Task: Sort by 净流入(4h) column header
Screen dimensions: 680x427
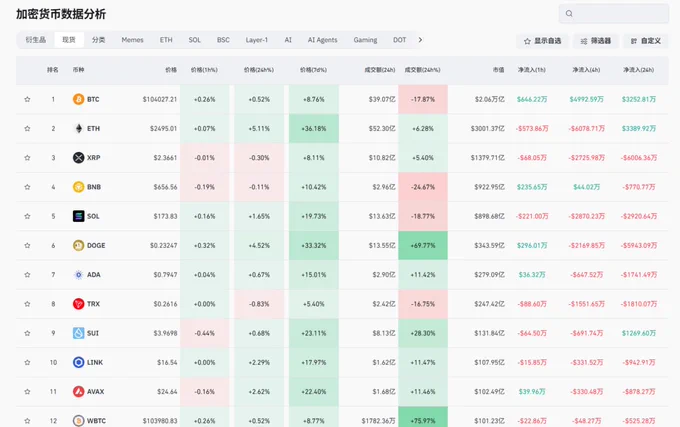Action: pos(586,70)
